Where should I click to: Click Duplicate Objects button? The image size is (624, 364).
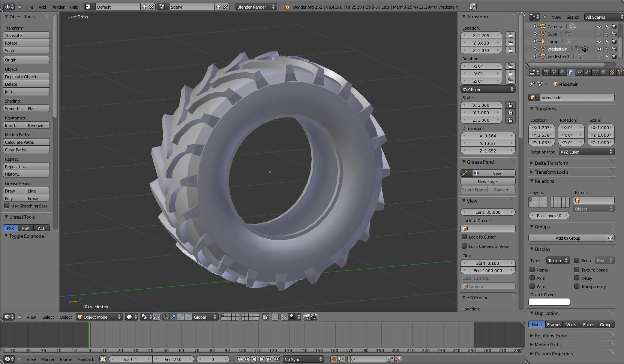[x=26, y=76]
